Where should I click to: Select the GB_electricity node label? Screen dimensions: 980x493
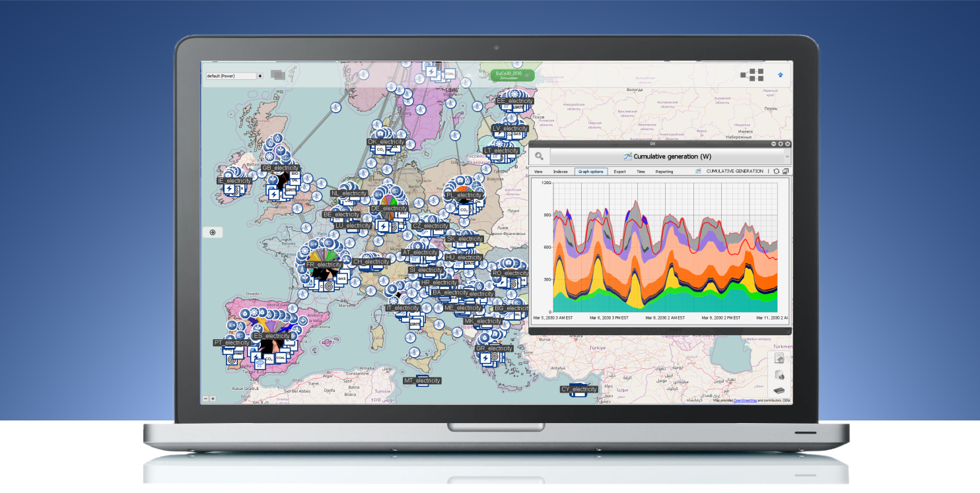[281, 168]
